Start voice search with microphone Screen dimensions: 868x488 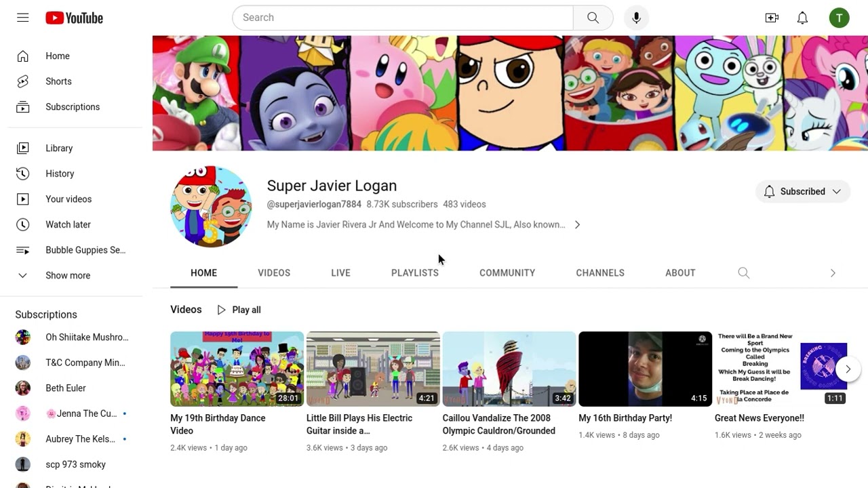tap(636, 18)
